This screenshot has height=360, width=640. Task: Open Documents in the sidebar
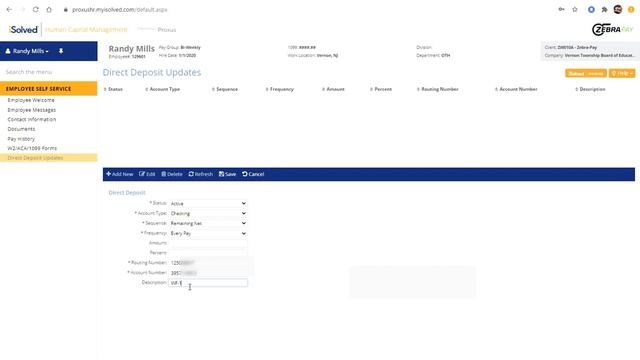pos(21,129)
